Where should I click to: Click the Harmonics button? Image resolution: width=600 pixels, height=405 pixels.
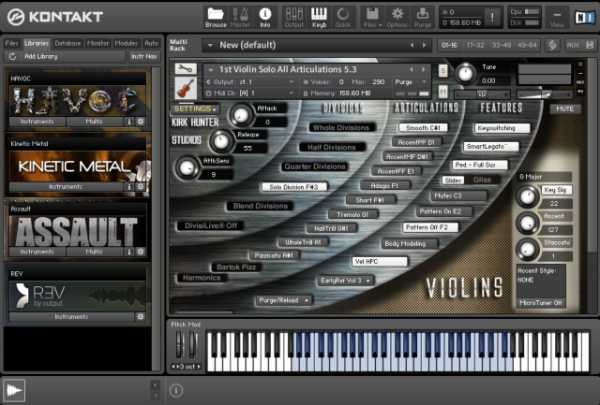[202, 278]
